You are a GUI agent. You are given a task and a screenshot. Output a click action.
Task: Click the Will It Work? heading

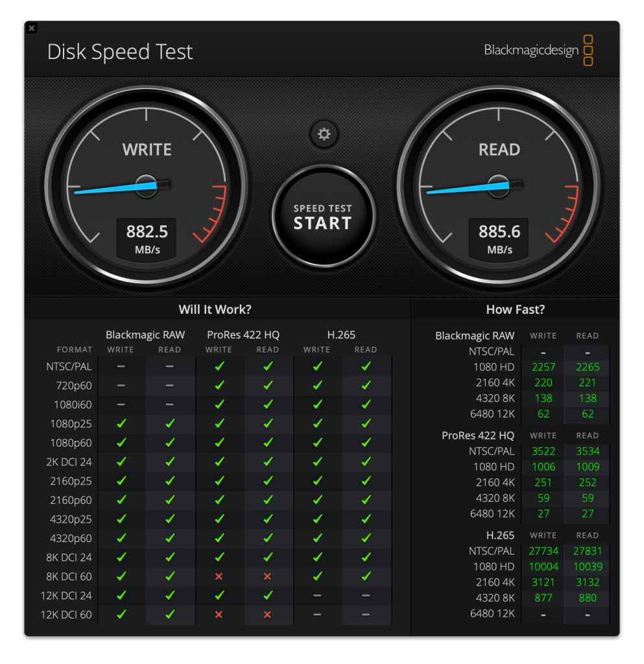[215, 309]
